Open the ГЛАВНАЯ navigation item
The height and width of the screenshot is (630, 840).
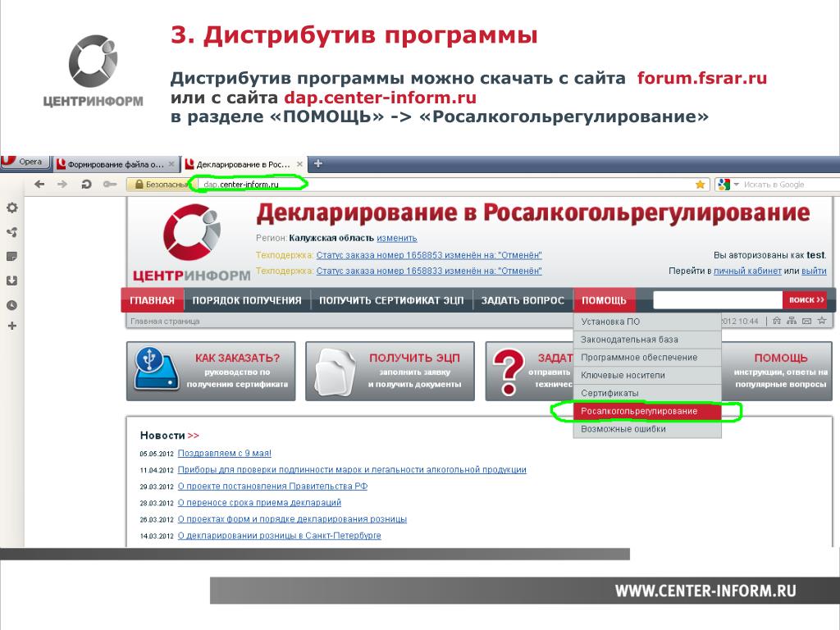(152, 300)
